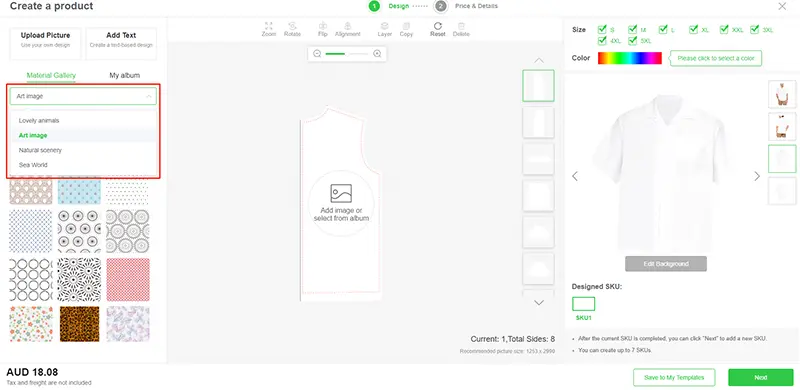This screenshot has width=800, height=390.
Task: Open the Layer tool
Action: coord(385,29)
